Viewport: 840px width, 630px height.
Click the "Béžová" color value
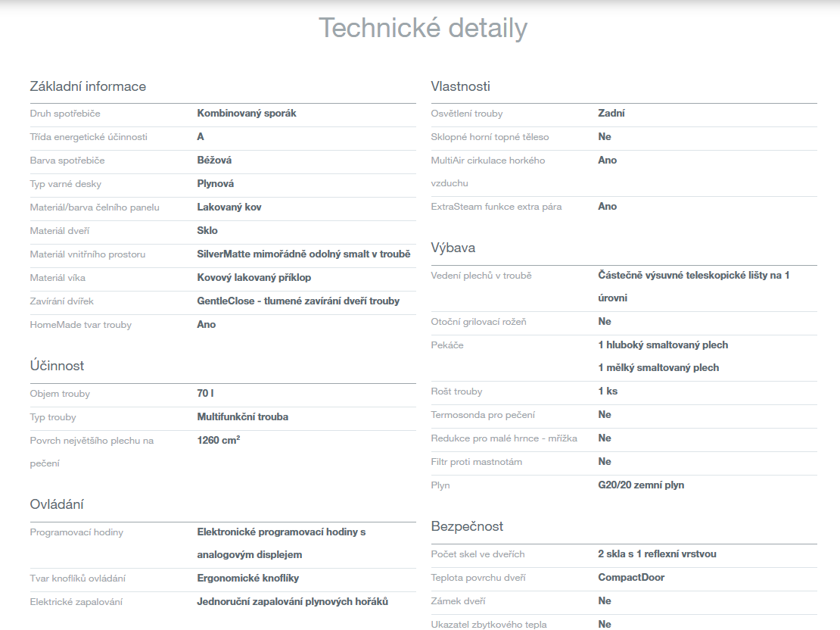[x=214, y=161]
